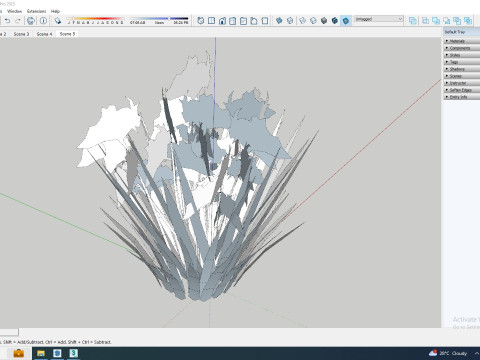The width and height of the screenshot is (480, 360).
Task: Expand the Components tray panel
Action: click(462, 48)
